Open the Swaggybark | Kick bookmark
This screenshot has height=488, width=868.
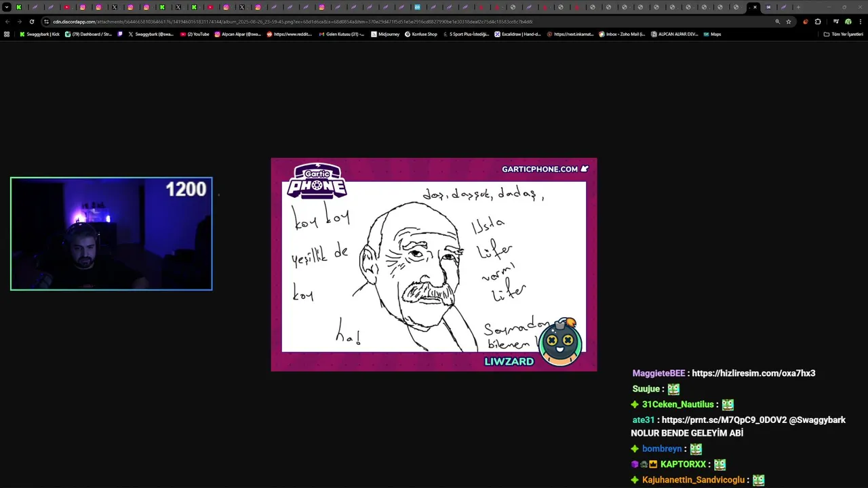[x=40, y=34]
